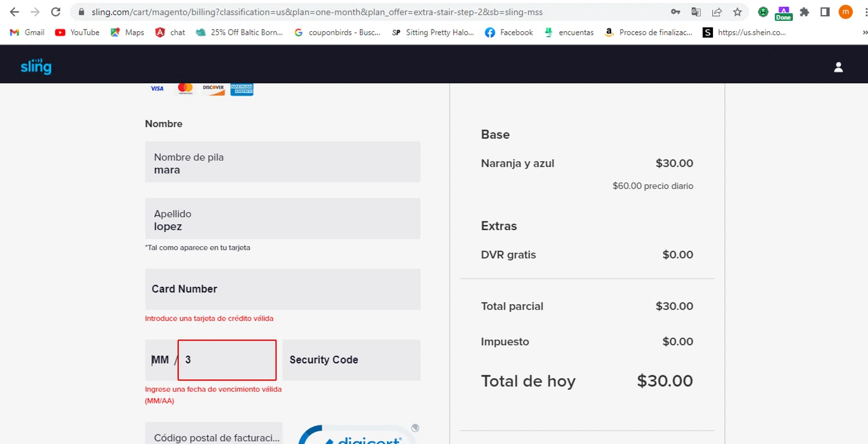Click the "Total de hoy" label
Image resolution: width=868 pixels, height=444 pixels.
528,382
